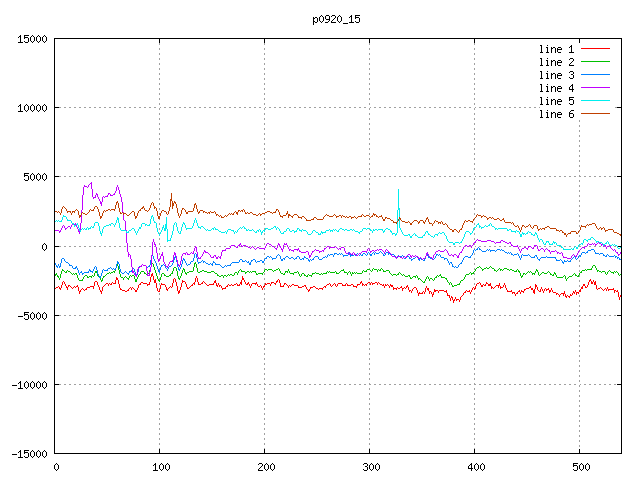Select the 'line 1' legend label
Screen dimensions: 640x480
(x=557, y=49)
